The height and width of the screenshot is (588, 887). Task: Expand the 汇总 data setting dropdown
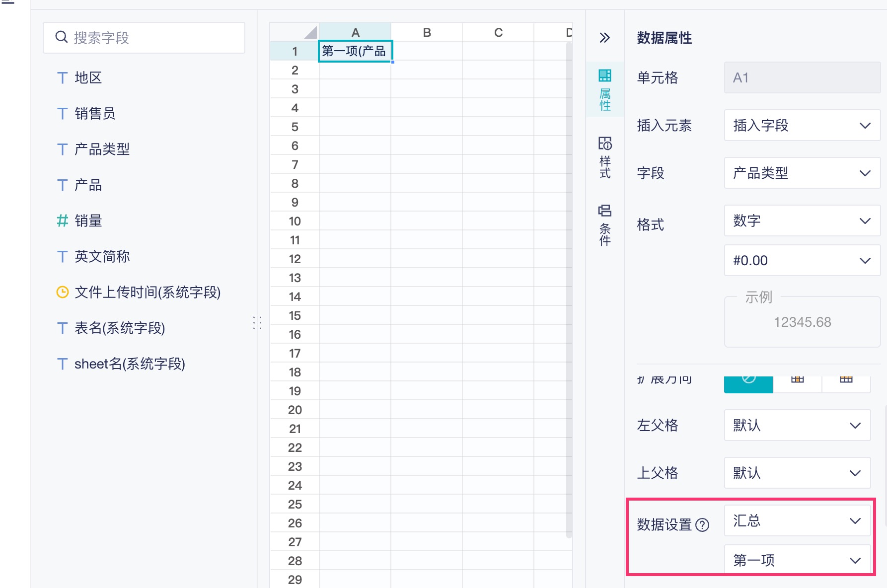797,520
